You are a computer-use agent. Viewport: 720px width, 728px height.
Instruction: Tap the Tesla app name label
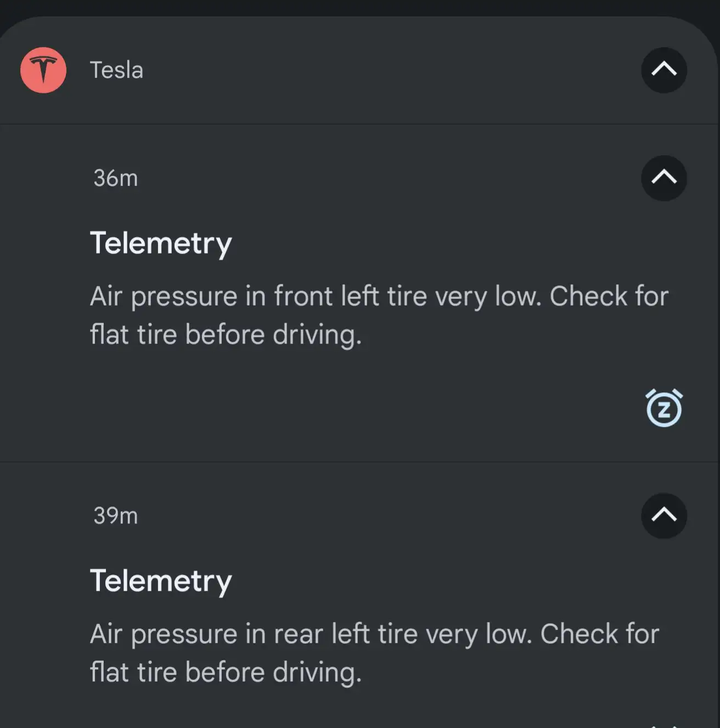click(116, 70)
